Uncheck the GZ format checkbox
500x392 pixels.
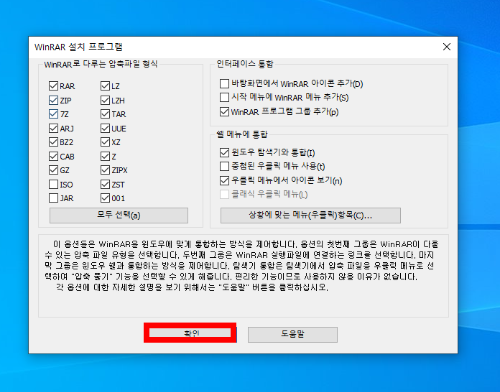(x=53, y=170)
